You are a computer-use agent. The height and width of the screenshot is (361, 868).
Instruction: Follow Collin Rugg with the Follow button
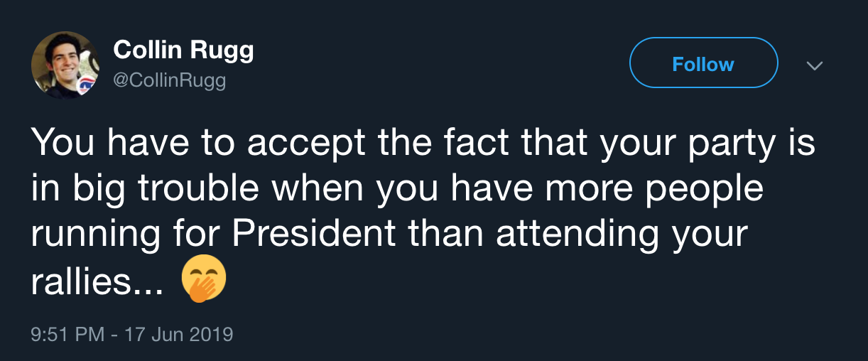tap(704, 64)
